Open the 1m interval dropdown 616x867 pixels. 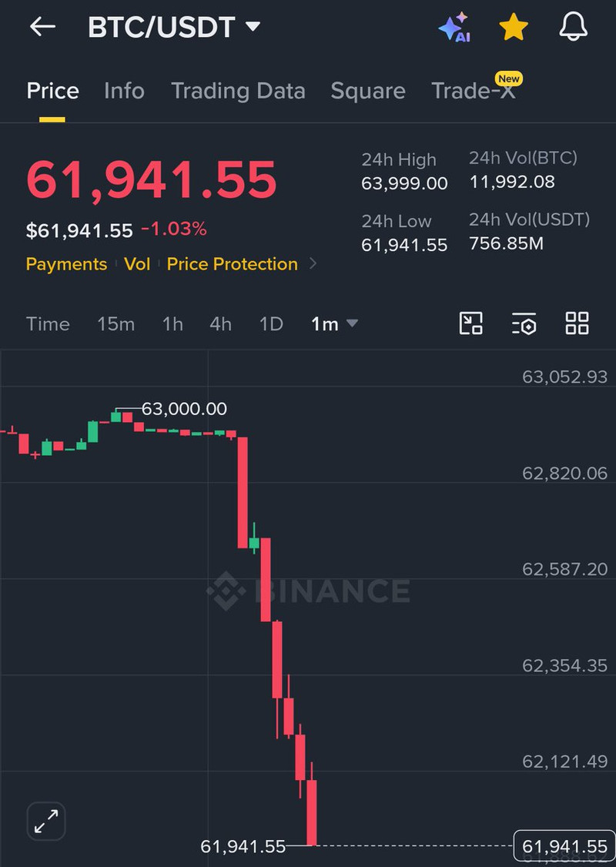(334, 324)
